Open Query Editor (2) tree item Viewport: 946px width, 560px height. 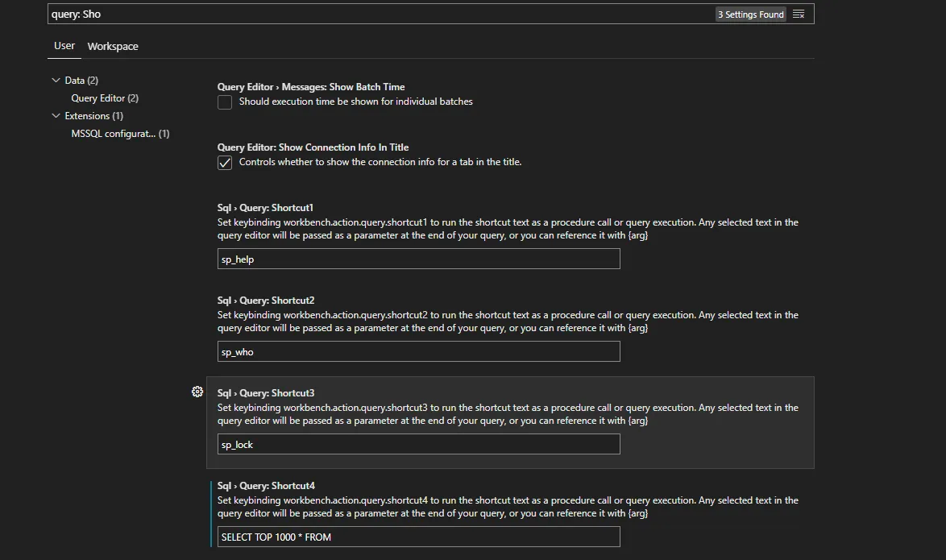pyautogui.click(x=105, y=97)
